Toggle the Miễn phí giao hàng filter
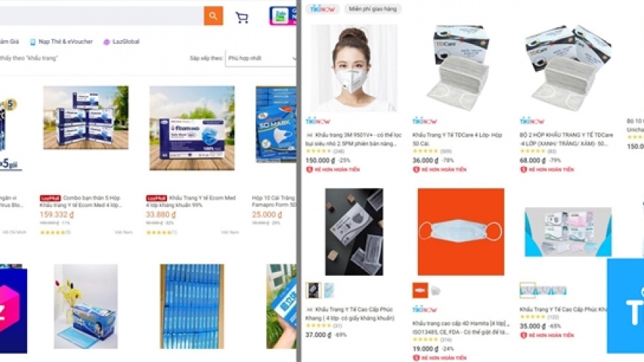Screen dimensions: 644x362 point(372,9)
